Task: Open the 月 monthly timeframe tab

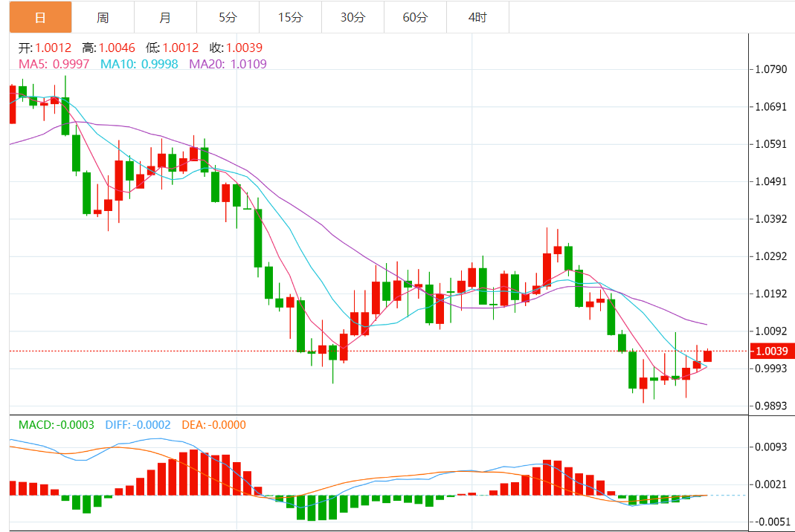Action: tap(165, 17)
